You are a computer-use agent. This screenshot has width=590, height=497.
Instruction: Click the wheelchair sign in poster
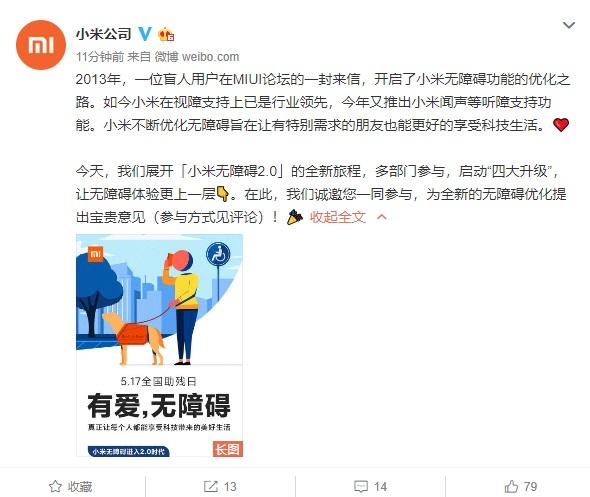(x=218, y=255)
